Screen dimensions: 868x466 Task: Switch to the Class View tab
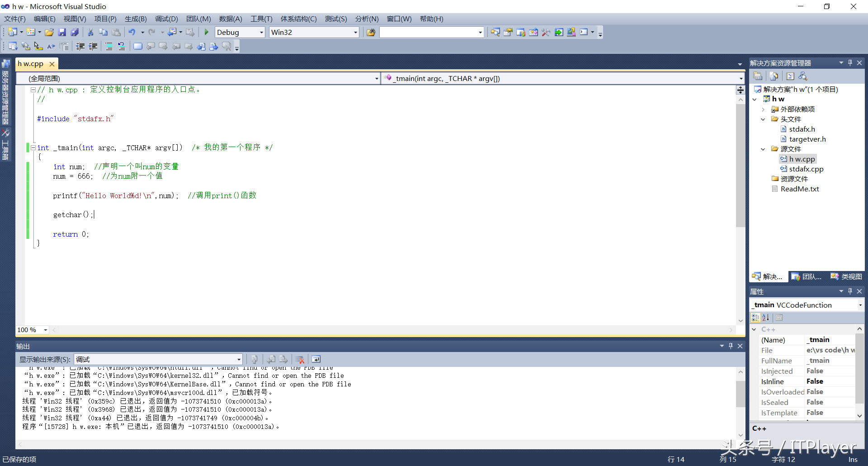[847, 276]
